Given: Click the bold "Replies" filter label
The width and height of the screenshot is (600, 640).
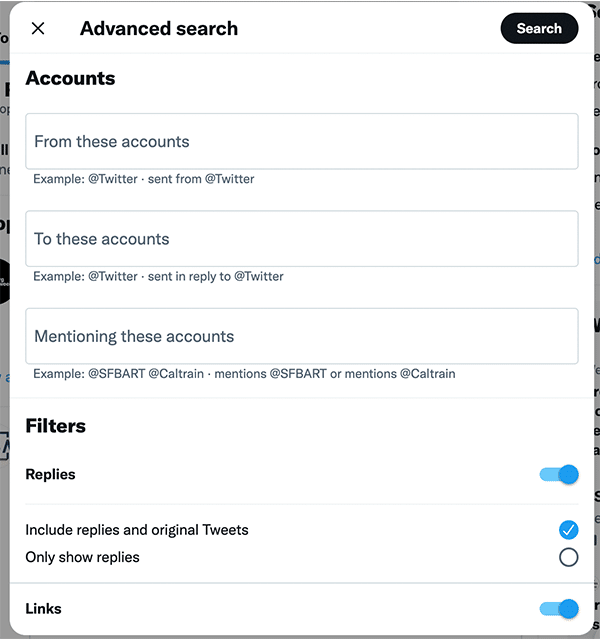Looking at the screenshot, I should click(50, 474).
